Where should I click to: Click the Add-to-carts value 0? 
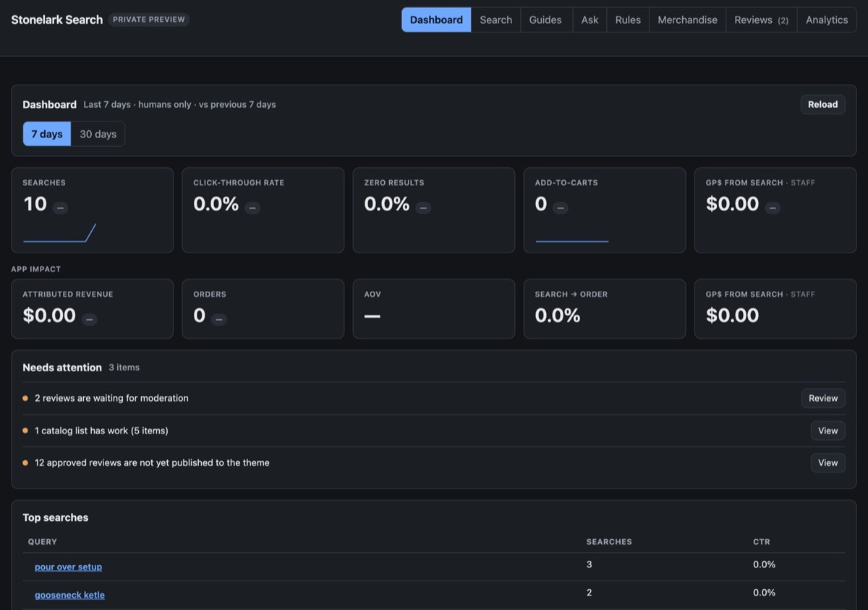(x=541, y=204)
